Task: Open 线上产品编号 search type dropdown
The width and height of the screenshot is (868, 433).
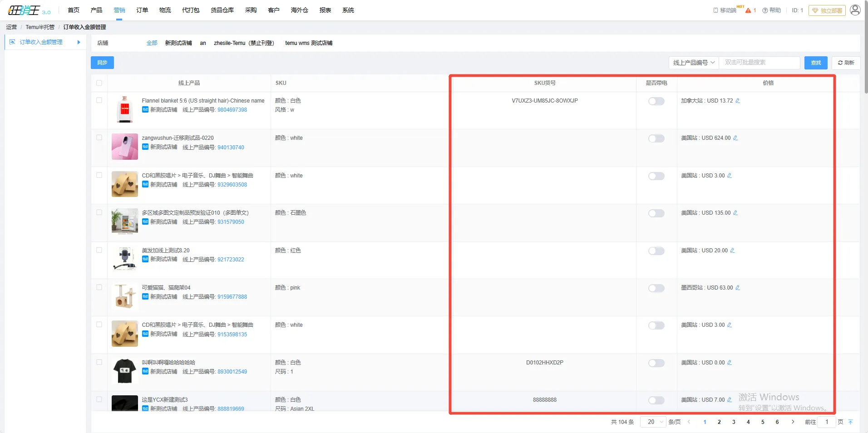Action: (693, 63)
